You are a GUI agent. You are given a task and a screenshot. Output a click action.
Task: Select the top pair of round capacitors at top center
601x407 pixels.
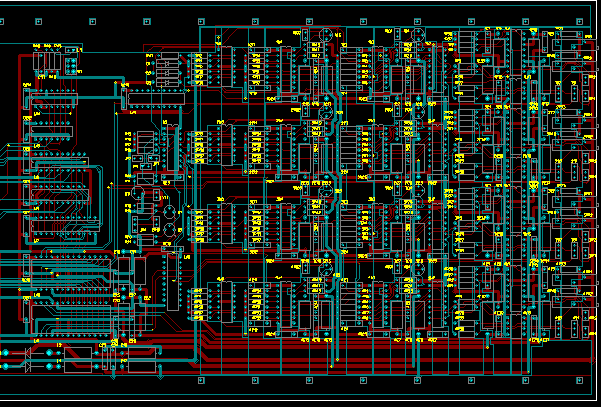(x=325, y=36)
